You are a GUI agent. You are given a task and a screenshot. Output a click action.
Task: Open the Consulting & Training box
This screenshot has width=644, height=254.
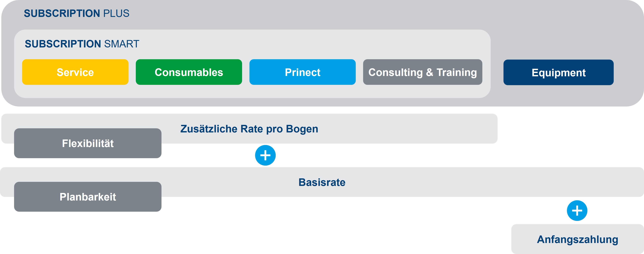tap(423, 72)
